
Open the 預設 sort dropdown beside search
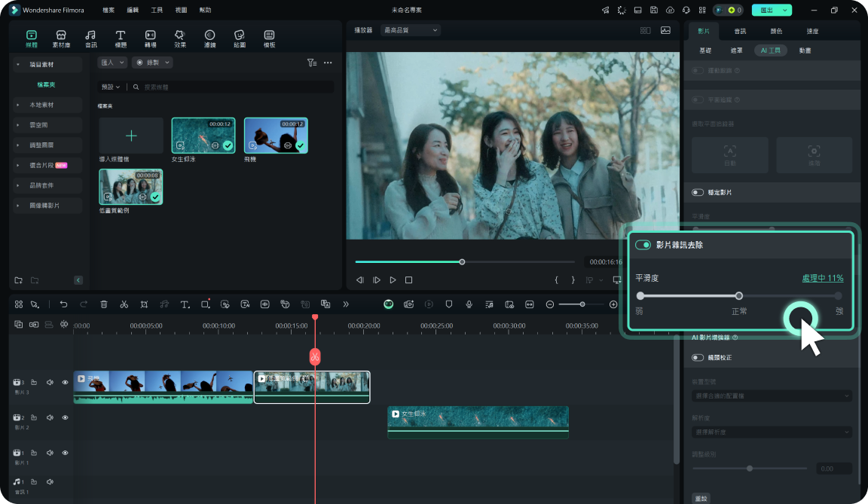pos(111,87)
